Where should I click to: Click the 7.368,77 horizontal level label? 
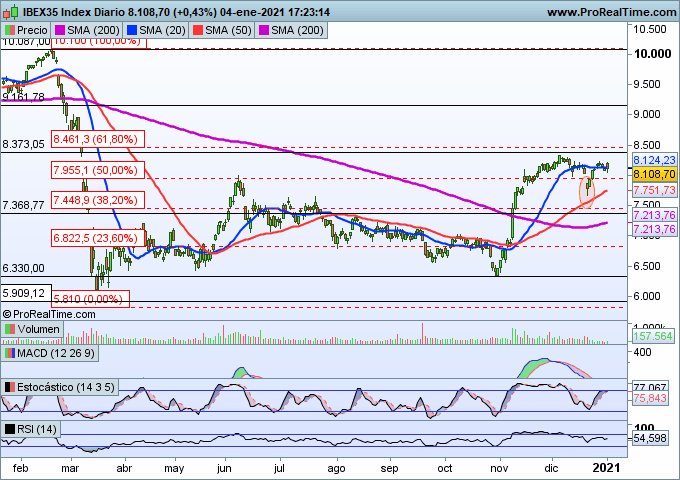(24, 205)
